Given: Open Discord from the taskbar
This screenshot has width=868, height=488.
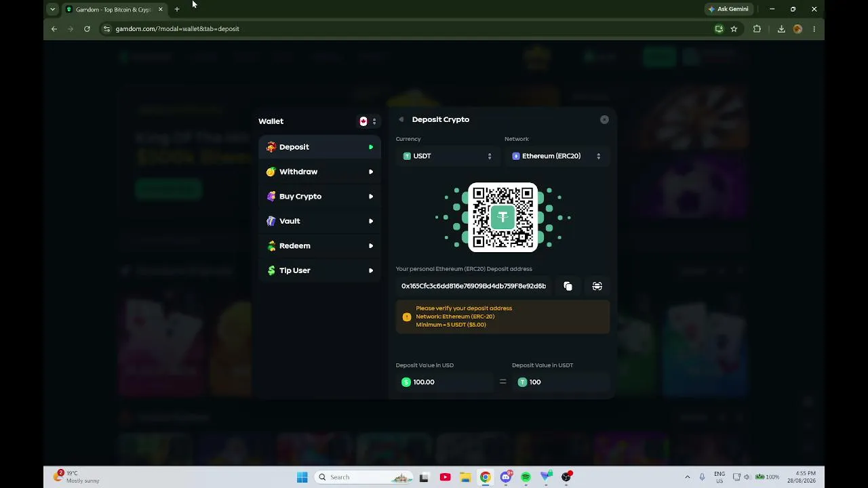Looking at the screenshot, I should pyautogui.click(x=505, y=477).
